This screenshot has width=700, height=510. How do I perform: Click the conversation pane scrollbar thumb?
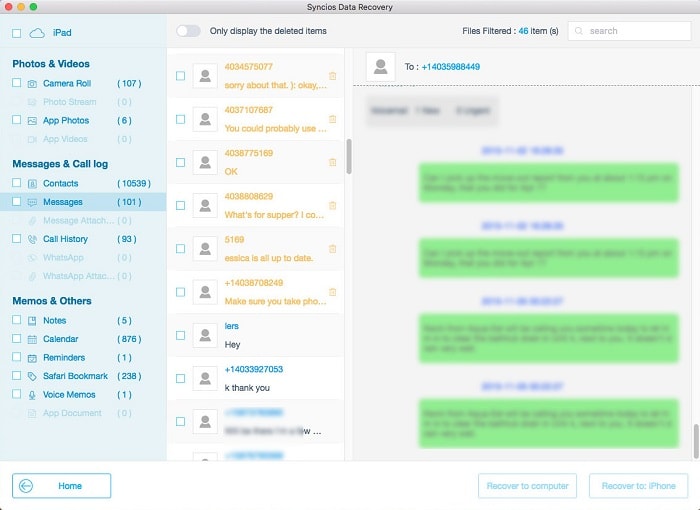[x=696, y=441]
